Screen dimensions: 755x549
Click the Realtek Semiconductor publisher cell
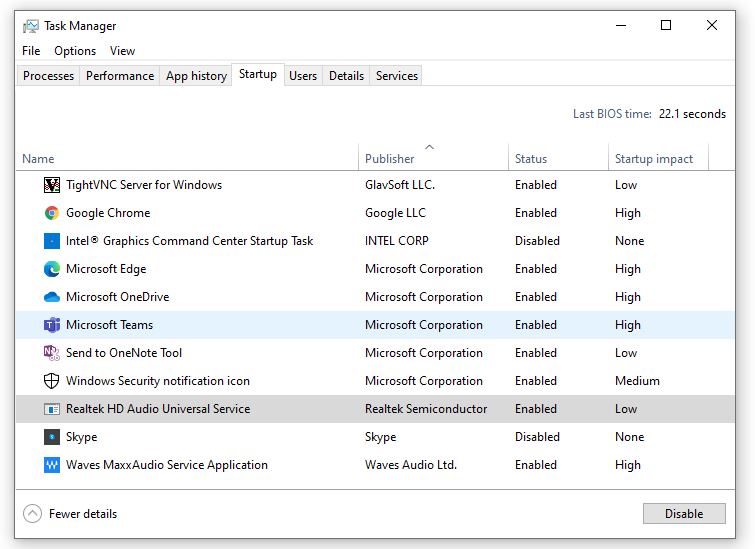click(426, 409)
